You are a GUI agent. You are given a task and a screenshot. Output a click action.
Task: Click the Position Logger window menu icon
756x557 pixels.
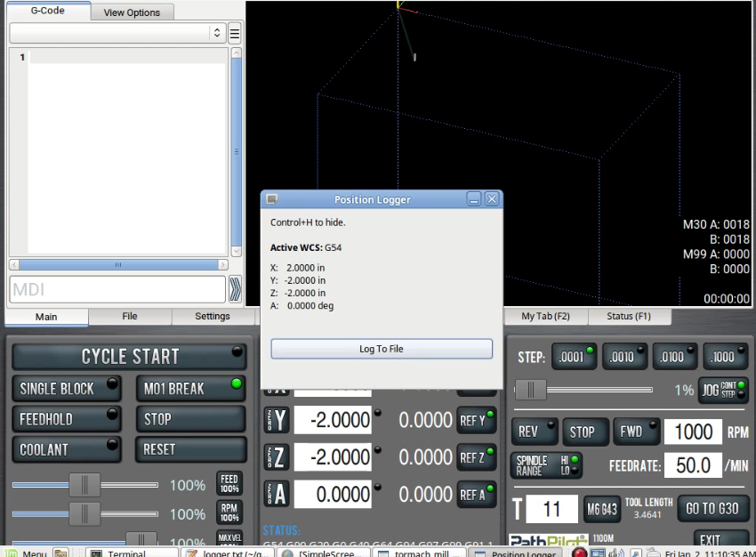tap(272, 199)
